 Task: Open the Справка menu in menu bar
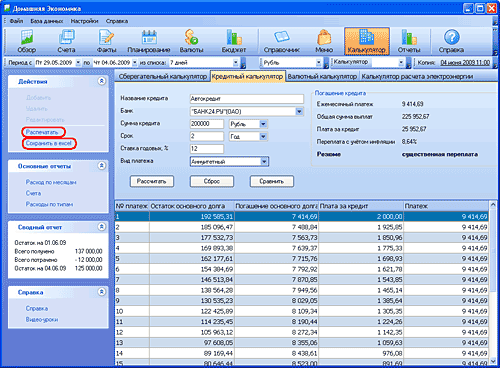pyautogui.click(x=117, y=21)
